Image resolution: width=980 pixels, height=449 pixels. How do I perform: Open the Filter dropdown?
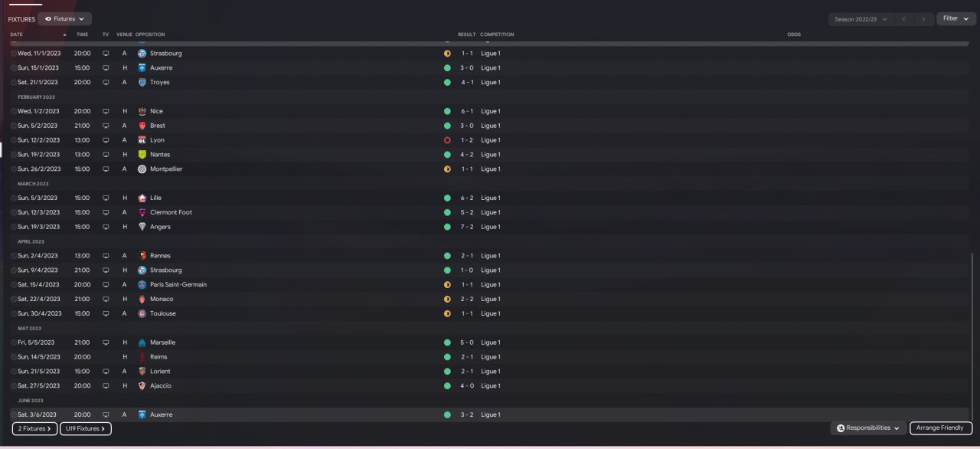click(x=955, y=18)
